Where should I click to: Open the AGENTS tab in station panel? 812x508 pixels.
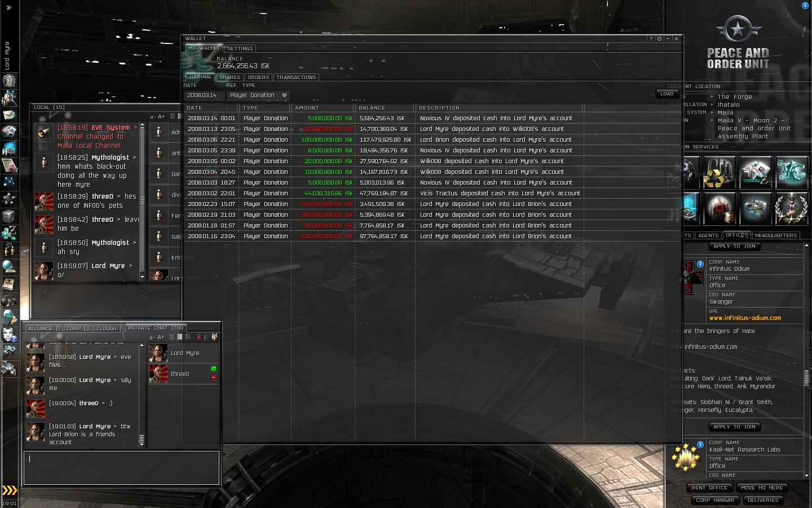708,235
